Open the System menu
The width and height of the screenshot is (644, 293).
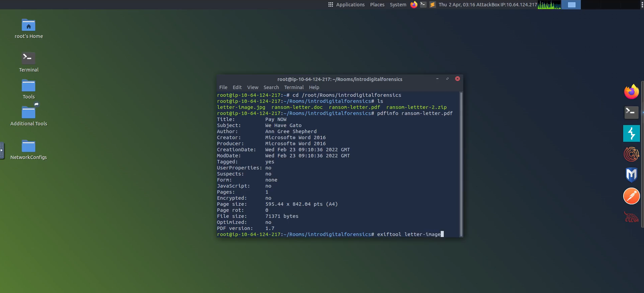[398, 5]
